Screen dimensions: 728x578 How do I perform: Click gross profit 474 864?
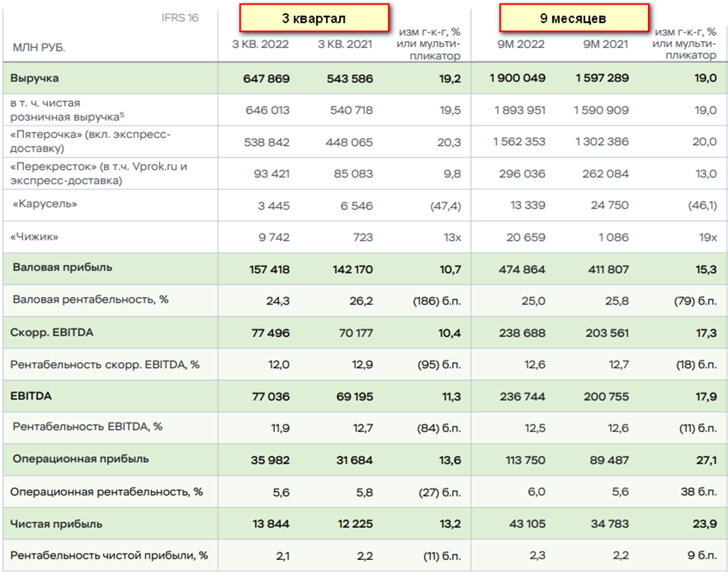click(522, 269)
